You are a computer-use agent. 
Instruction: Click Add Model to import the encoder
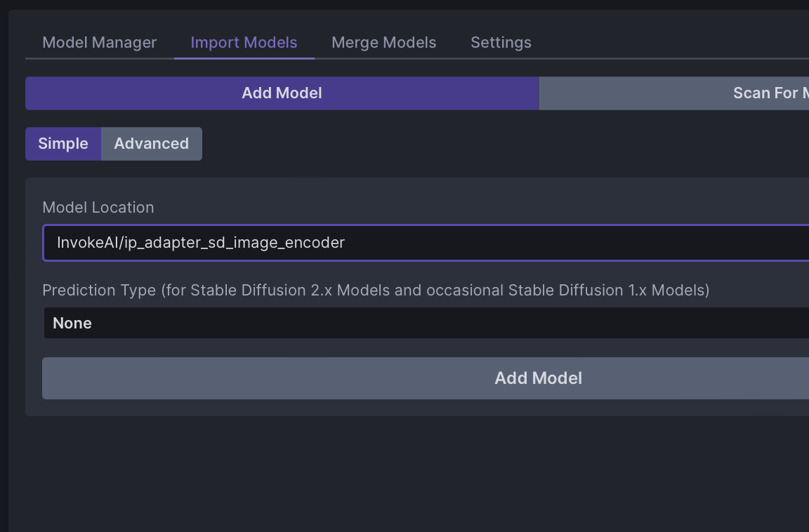click(538, 378)
